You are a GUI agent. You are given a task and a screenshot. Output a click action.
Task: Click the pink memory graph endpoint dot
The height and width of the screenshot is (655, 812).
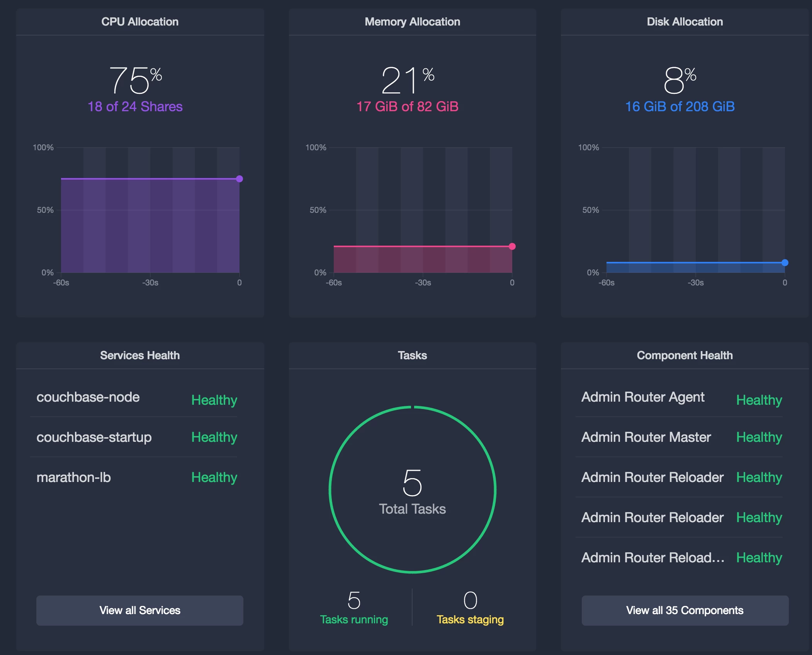(512, 246)
